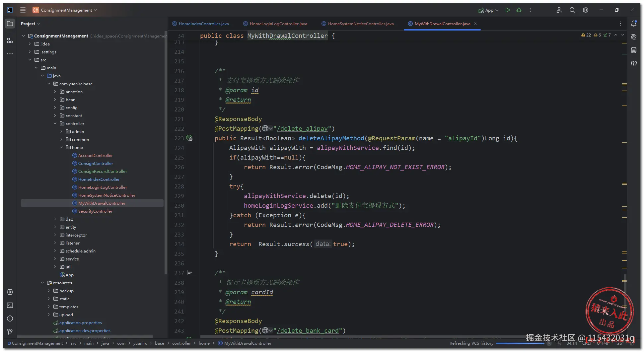Go to next highlighted error arrow
The width and height of the screenshot is (644, 352).
click(x=623, y=35)
